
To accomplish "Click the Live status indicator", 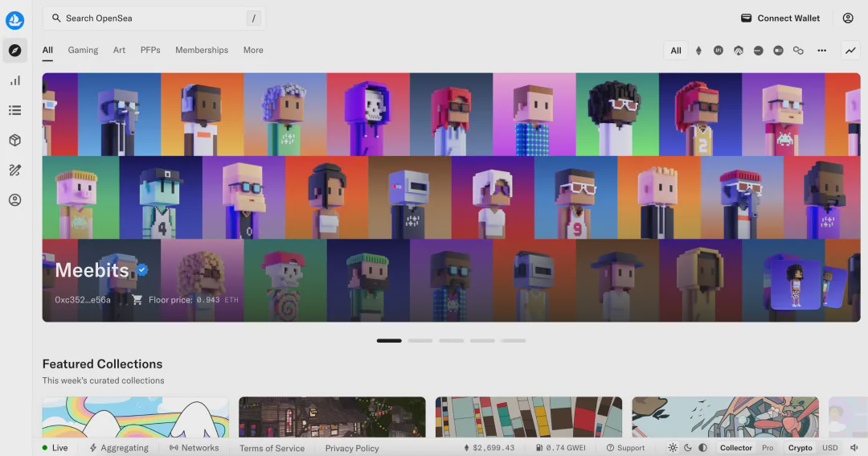I will pyautogui.click(x=55, y=448).
